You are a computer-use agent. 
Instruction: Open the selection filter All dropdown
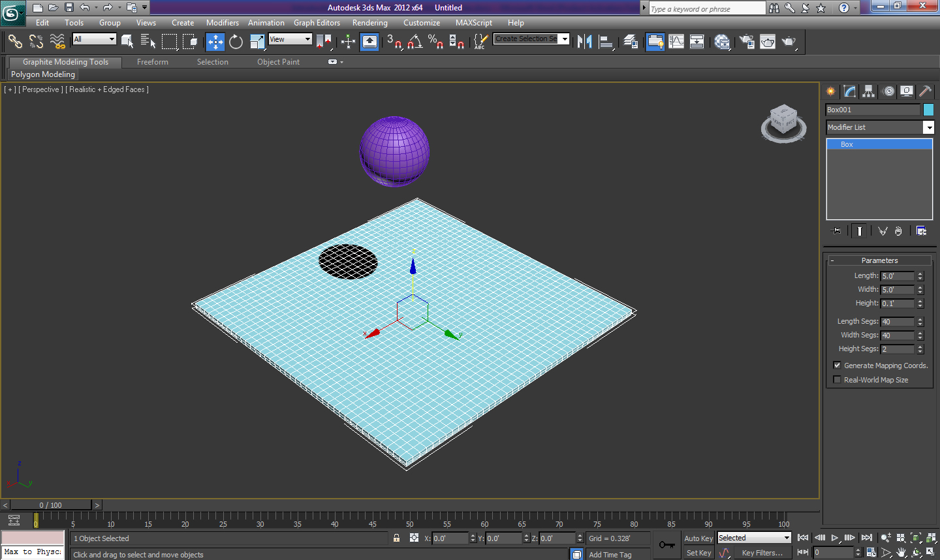click(x=95, y=39)
